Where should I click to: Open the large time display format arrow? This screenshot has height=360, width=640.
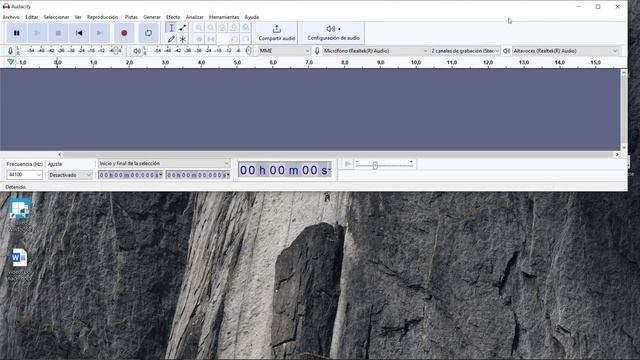(329, 170)
